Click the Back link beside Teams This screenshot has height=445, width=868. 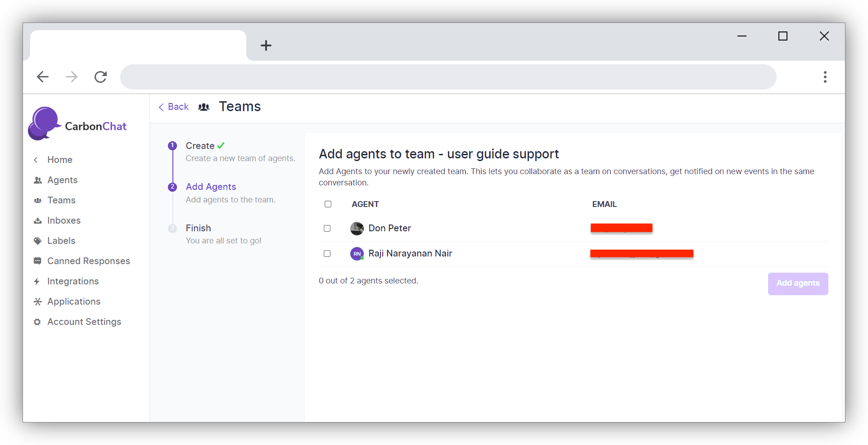tap(174, 107)
